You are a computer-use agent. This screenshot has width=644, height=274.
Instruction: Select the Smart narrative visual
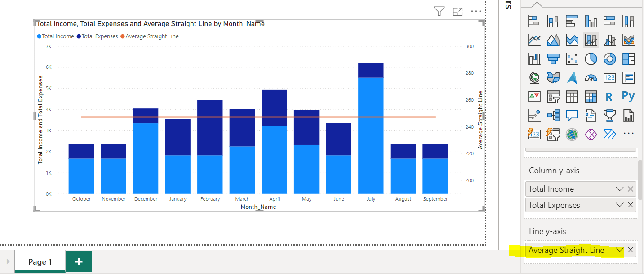point(591,115)
